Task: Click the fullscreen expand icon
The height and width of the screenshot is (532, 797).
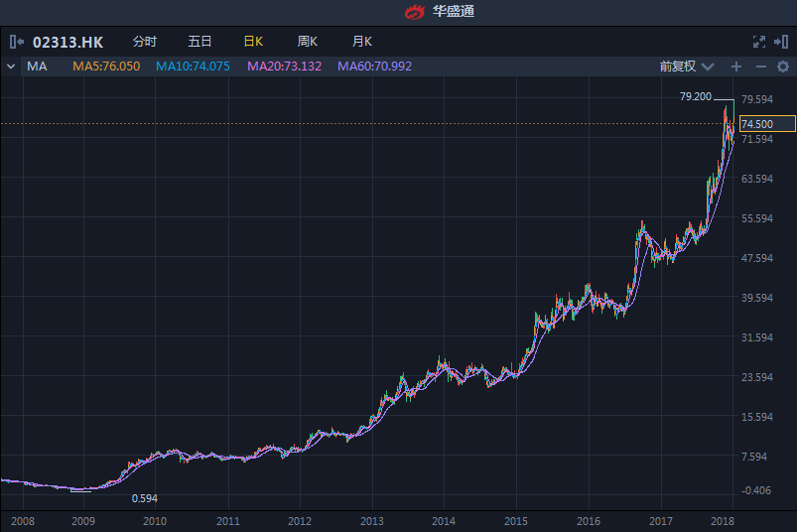Action: tap(759, 42)
